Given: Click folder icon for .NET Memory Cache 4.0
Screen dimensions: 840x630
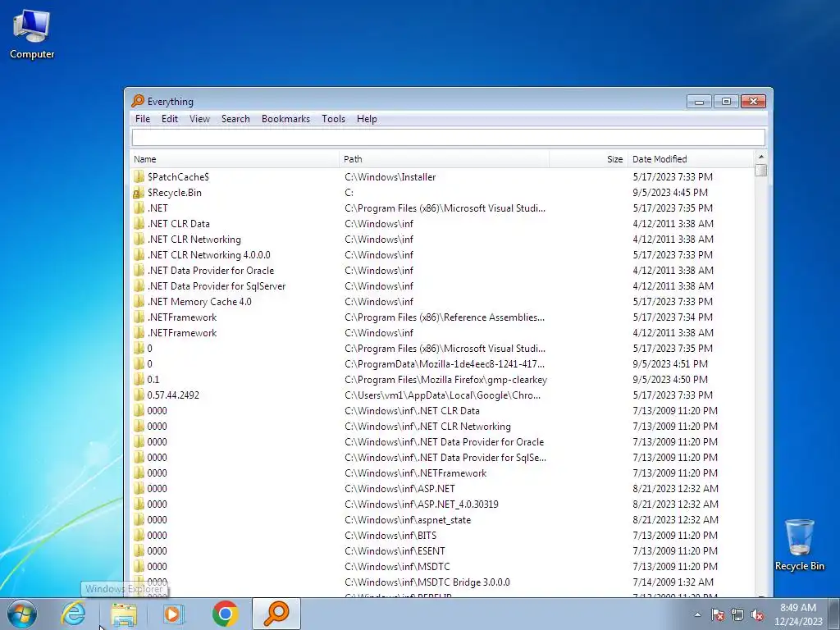Looking at the screenshot, I should [x=139, y=302].
